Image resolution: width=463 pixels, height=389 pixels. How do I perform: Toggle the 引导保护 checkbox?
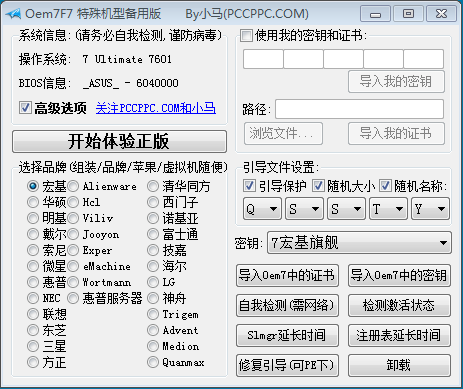[249, 186]
